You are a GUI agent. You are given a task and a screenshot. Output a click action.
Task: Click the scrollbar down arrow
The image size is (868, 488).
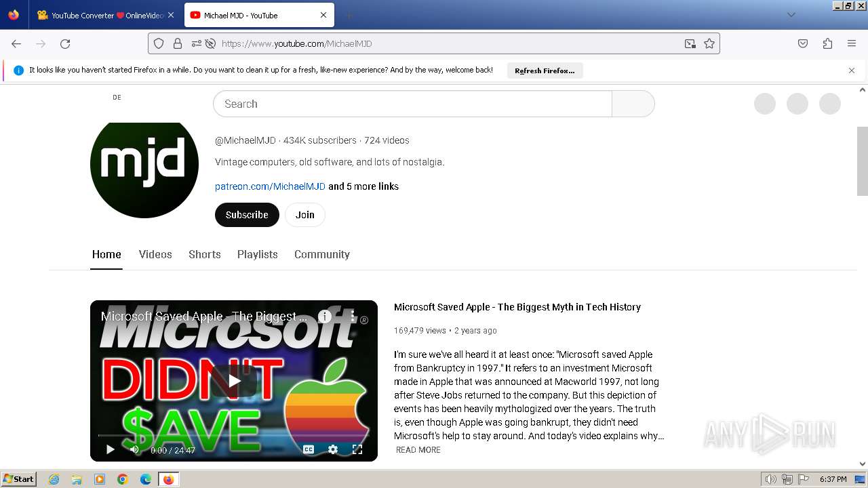(863, 464)
